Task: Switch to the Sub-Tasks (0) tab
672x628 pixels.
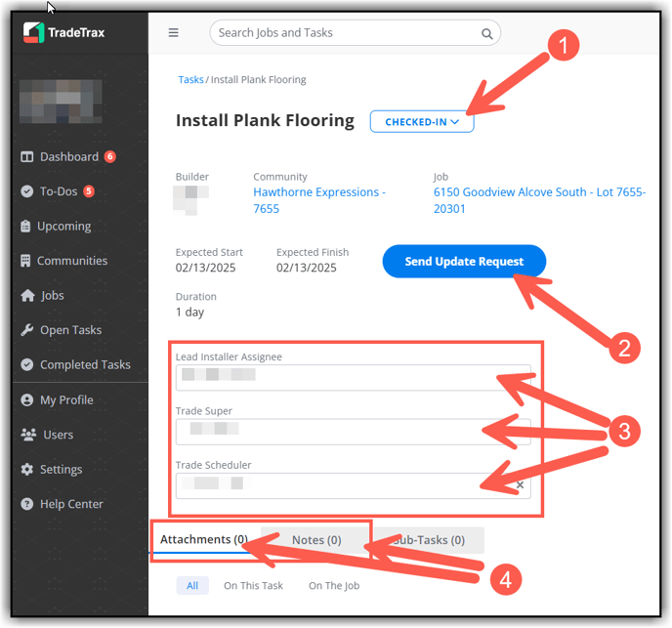Action: coord(429,540)
